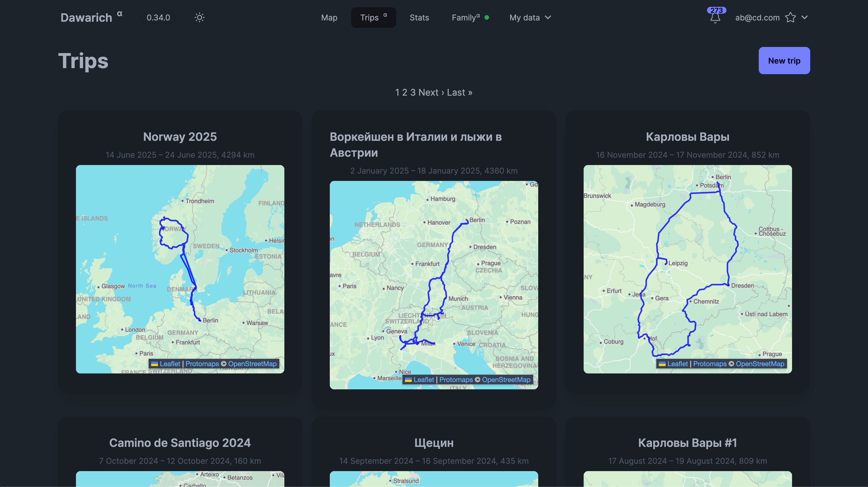
Task: Go to page 2 of trips
Action: tap(405, 92)
